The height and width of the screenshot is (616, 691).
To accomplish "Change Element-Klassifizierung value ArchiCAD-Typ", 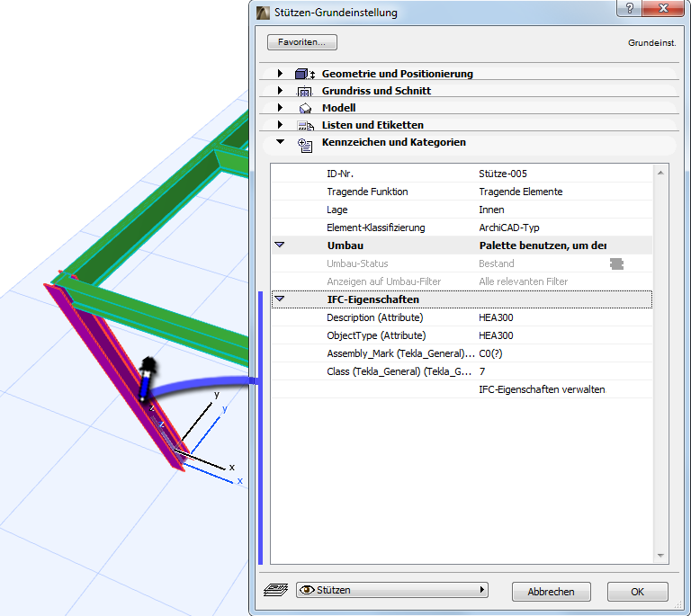I will click(509, 228).
